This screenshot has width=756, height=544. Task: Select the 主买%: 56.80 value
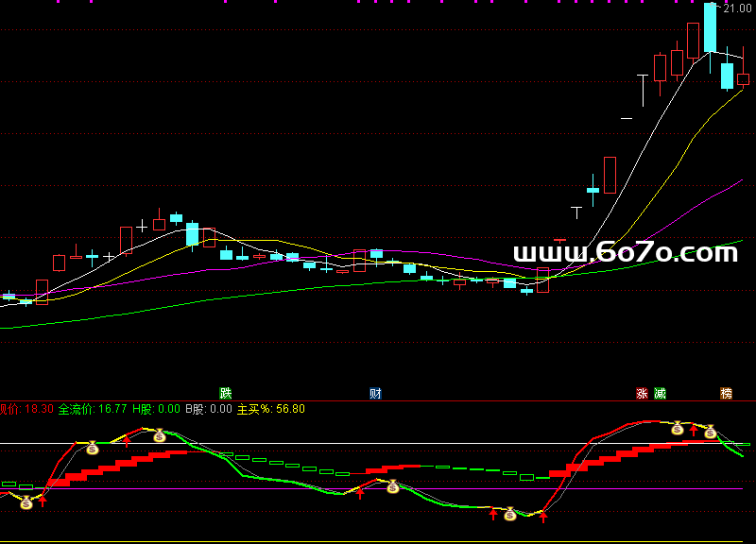271,409
